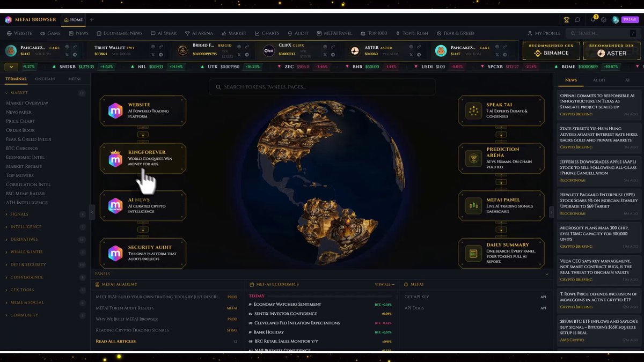The image size is (644, 362).
Task: Click the Prime badge button
Action: 630,20
